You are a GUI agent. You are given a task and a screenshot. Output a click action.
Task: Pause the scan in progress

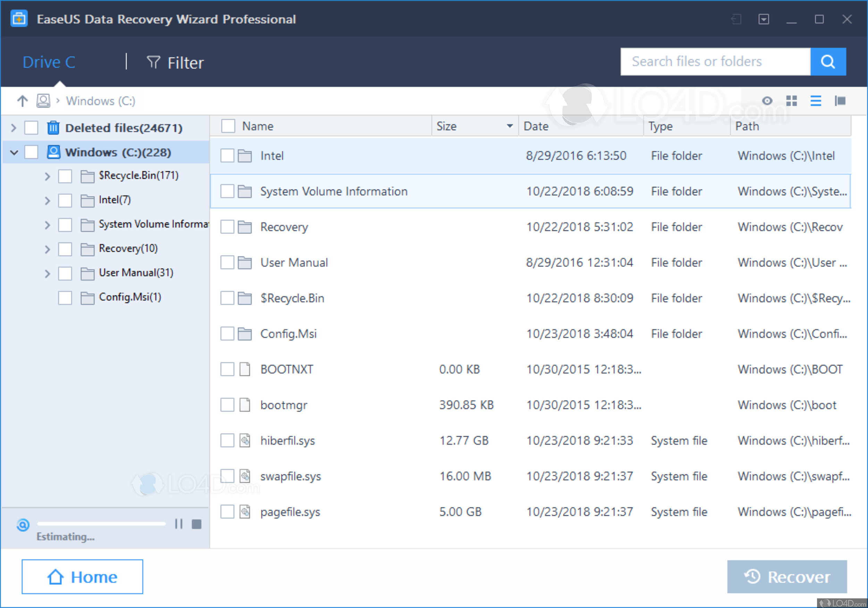[x=178, y=524]
